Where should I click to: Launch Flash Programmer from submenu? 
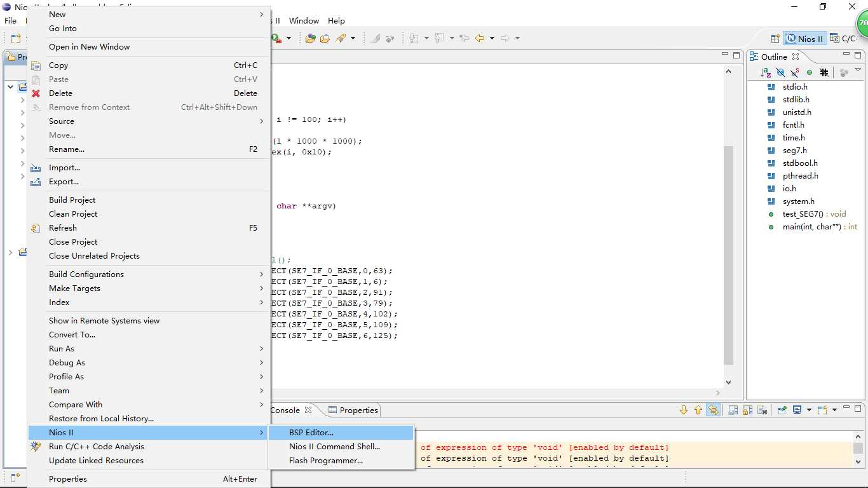point(341,461)
